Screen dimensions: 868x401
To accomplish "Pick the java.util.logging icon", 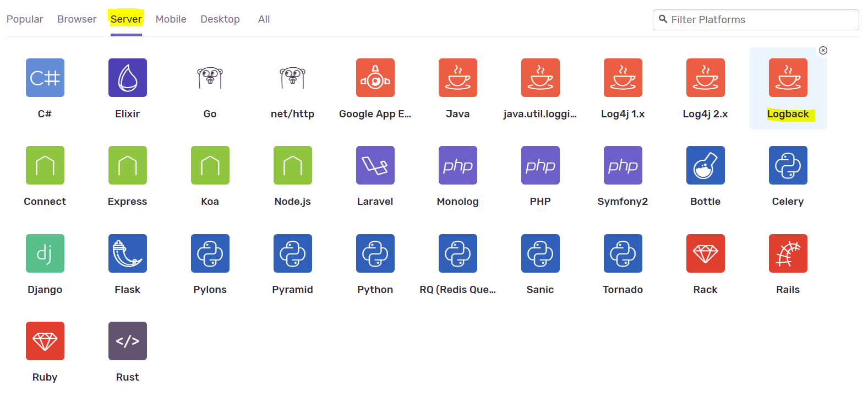I will pos(541,78).
